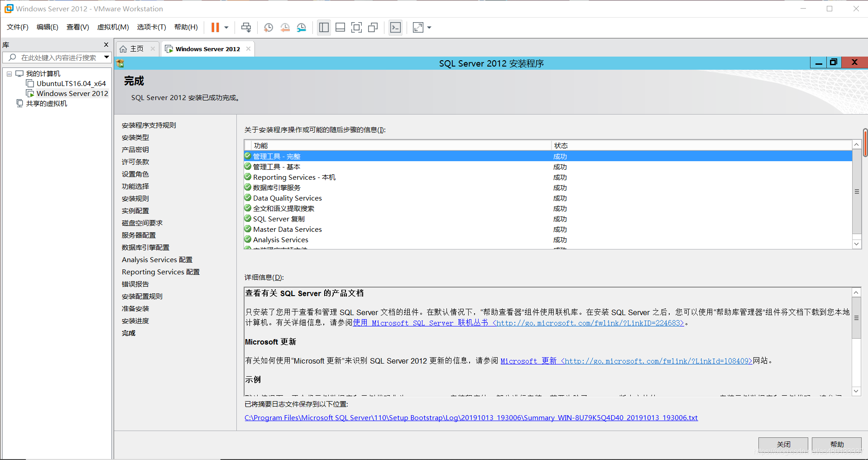Image resolution: width=868 pixels, height=460 pixels.
Task: Open the 文件(F) menu
Action: pos(18,27)
